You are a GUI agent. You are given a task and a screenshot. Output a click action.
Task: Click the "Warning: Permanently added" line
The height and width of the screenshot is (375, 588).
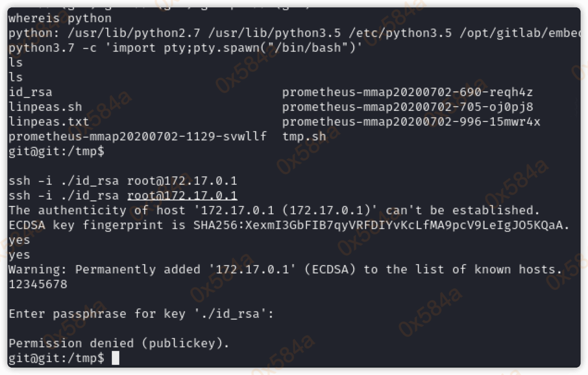286,270
